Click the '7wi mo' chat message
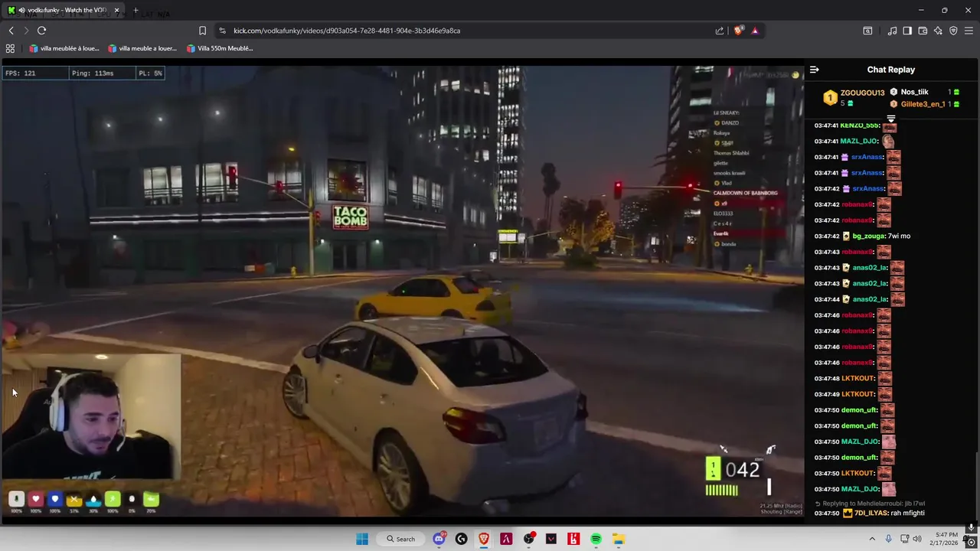Image resolution: width=980 pixels, height=551 pixels. tap(899, 236)
